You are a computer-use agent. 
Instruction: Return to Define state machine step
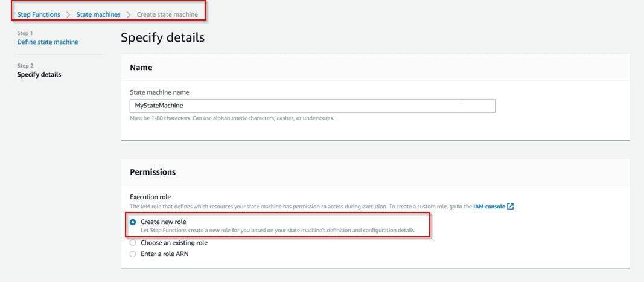[x=48, y=42]
